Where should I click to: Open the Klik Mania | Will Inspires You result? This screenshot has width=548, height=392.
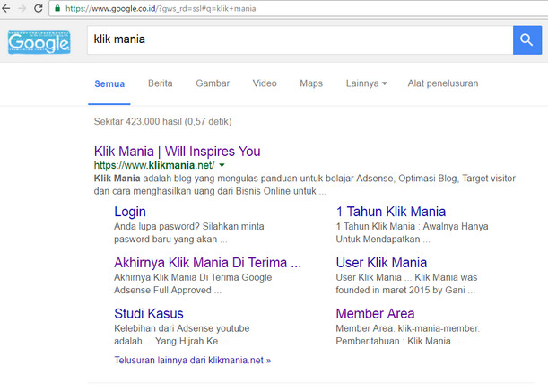[178, 152]
